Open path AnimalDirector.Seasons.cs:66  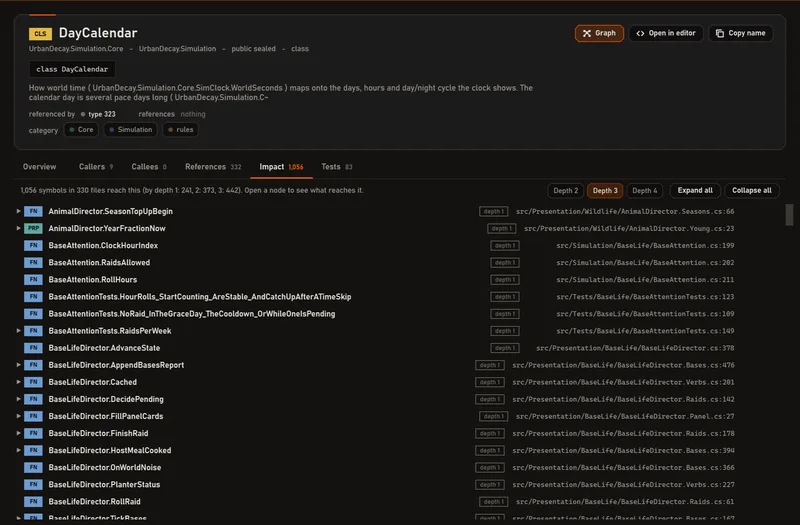click(x=625, y=211)
